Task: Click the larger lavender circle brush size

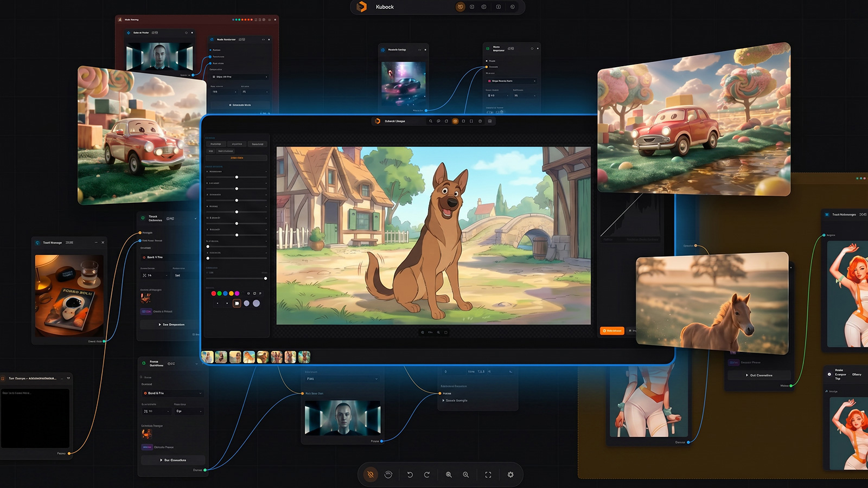Action: (x=256, y=304)
